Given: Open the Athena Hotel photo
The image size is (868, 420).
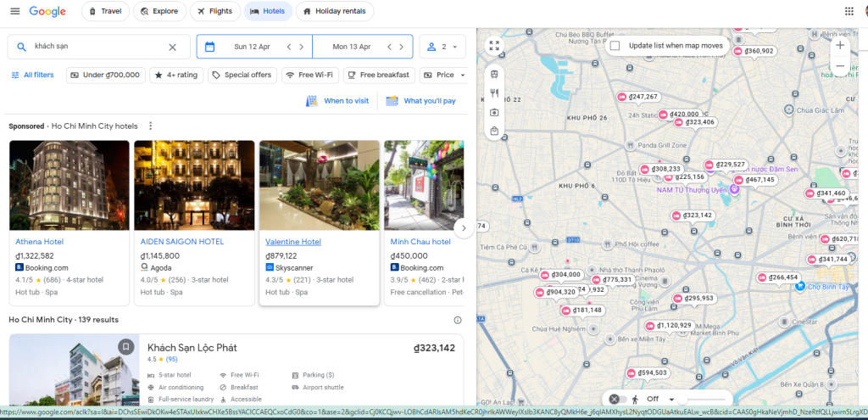Looking at the screenshot, I should pos(70,186).
